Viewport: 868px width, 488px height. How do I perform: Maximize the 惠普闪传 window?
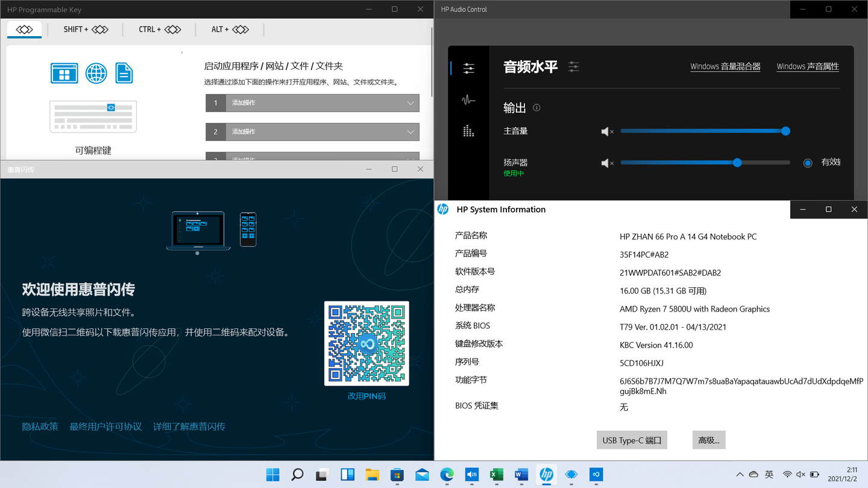coord(395,169)
